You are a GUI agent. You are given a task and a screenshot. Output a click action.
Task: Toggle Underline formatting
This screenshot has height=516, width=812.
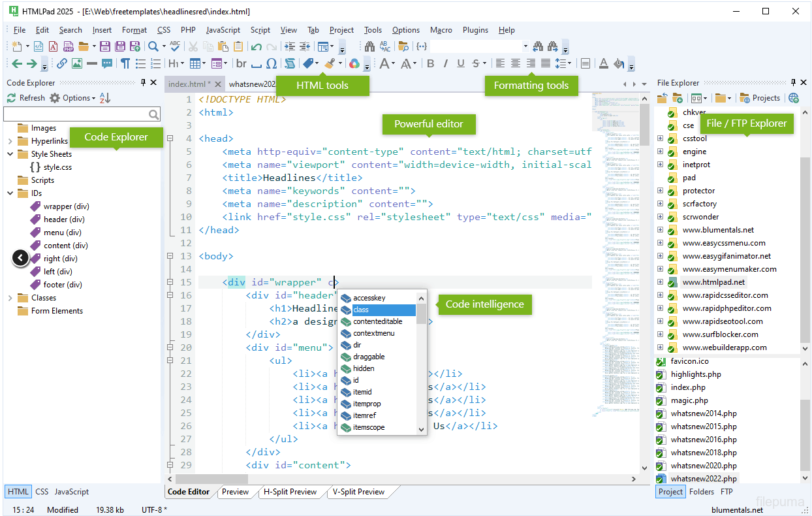tap(461, 63)
